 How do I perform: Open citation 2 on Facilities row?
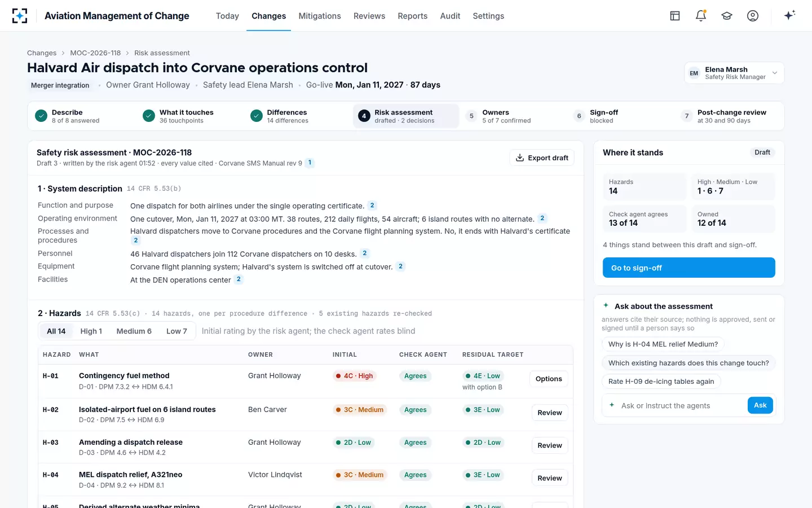pyautogui.click(x=239, y=279)
